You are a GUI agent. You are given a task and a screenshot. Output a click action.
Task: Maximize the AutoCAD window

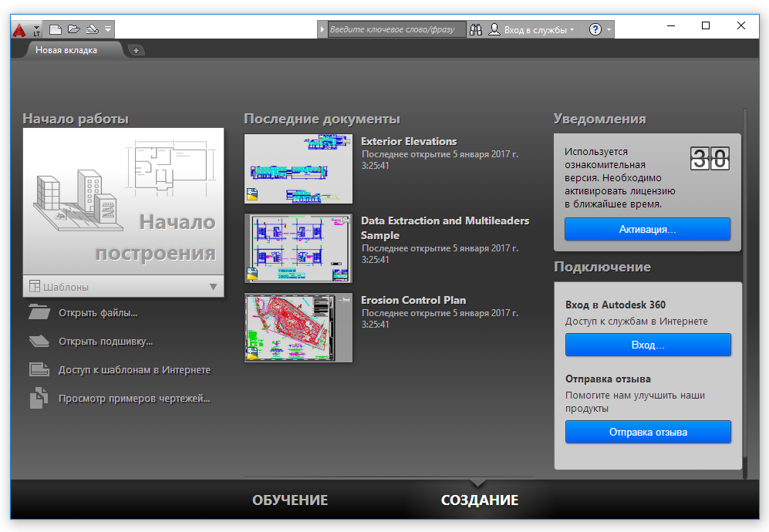[x=706, y=25]
